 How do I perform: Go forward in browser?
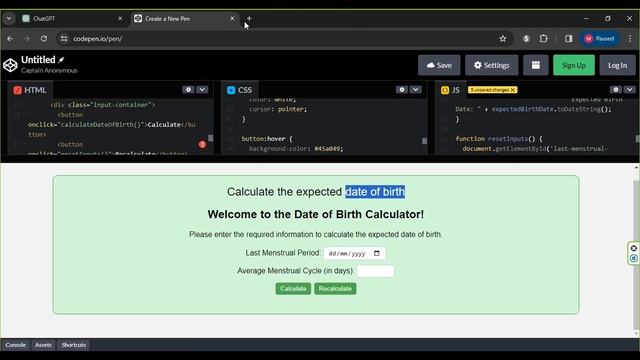coord(27,39)
